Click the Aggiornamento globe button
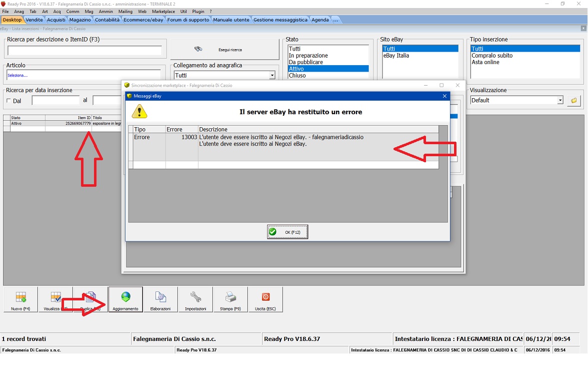Screen dimensions: 588x368 (x=125, y=299)
